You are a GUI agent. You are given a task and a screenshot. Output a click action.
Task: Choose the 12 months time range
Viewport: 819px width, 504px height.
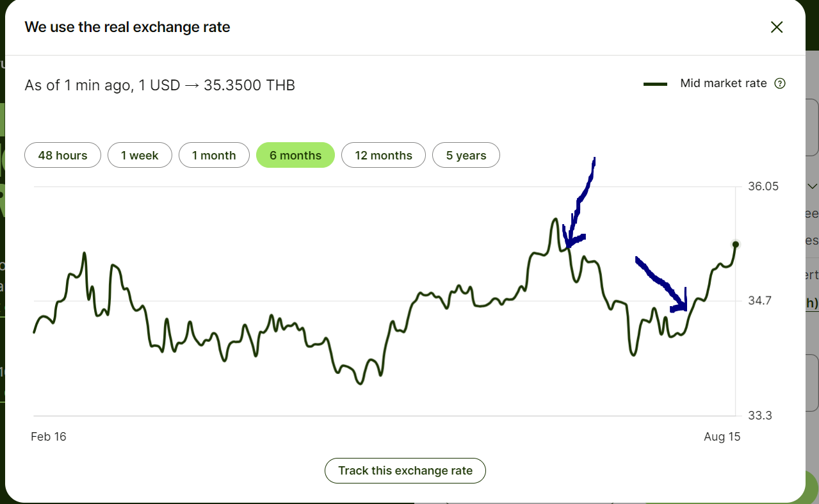(x=384, y=155)
